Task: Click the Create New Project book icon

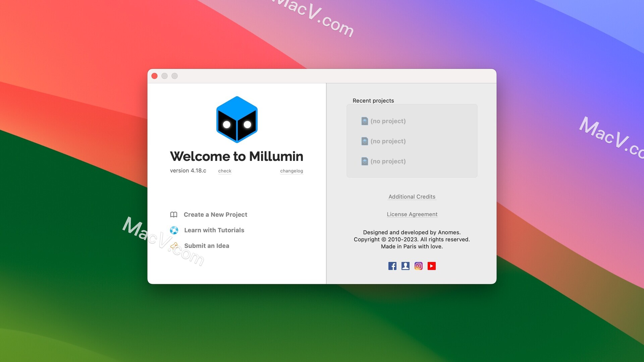Action: [174, 215]
